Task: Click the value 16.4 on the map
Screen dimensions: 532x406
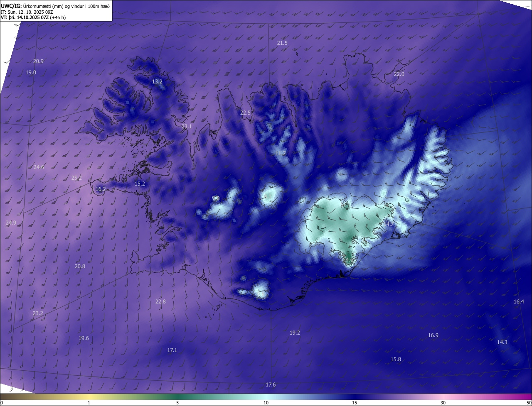Action: 519,302
